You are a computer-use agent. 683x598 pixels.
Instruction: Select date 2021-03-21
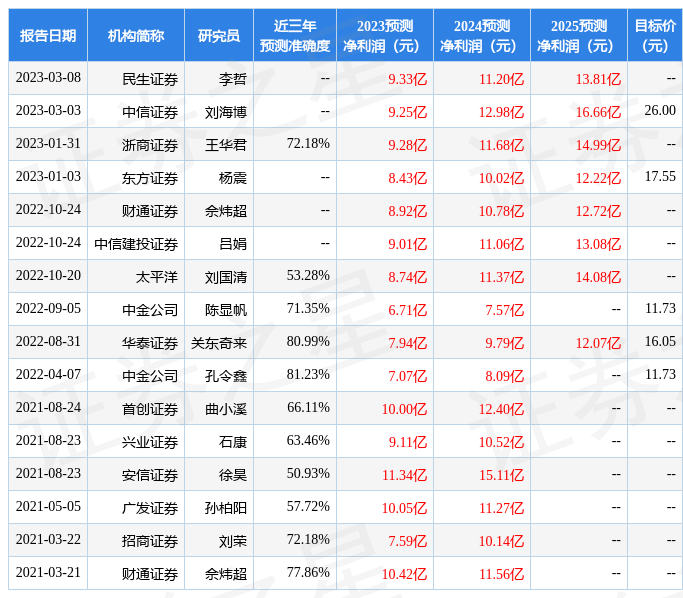tap(48, 572)
